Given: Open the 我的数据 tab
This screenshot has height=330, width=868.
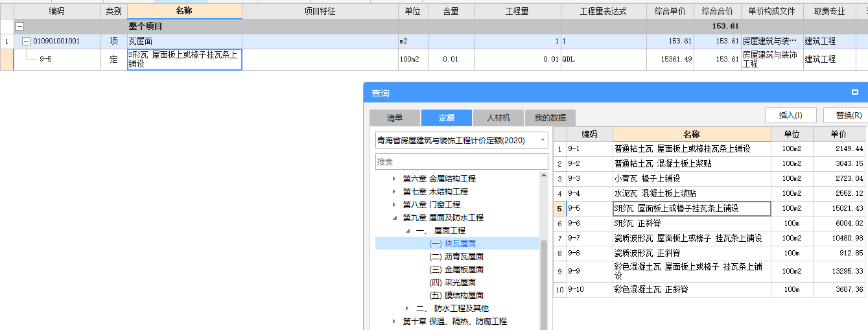Looking at the screenshot, I should [x=550, y=117].
